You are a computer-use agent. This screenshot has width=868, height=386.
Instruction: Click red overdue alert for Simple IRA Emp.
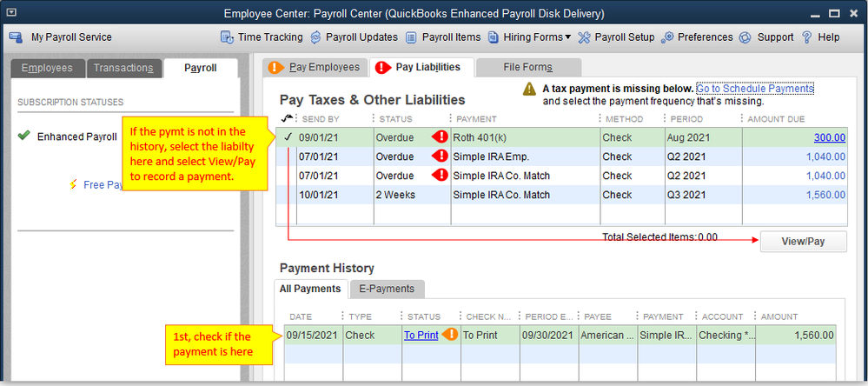pyautogui.click(x=440, y=156)
